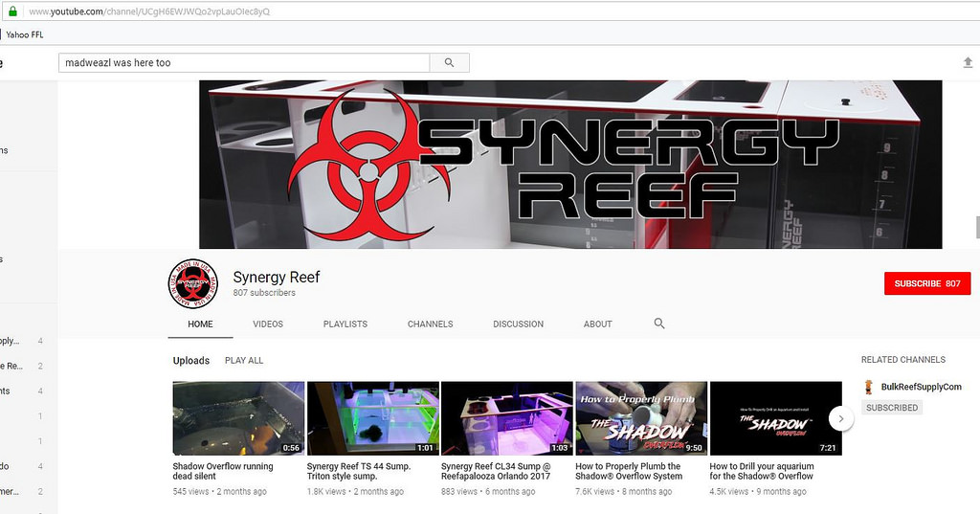Open the CHANNELS tab
Viewport: 980px width, 514px height.
[x=430, y=324]
